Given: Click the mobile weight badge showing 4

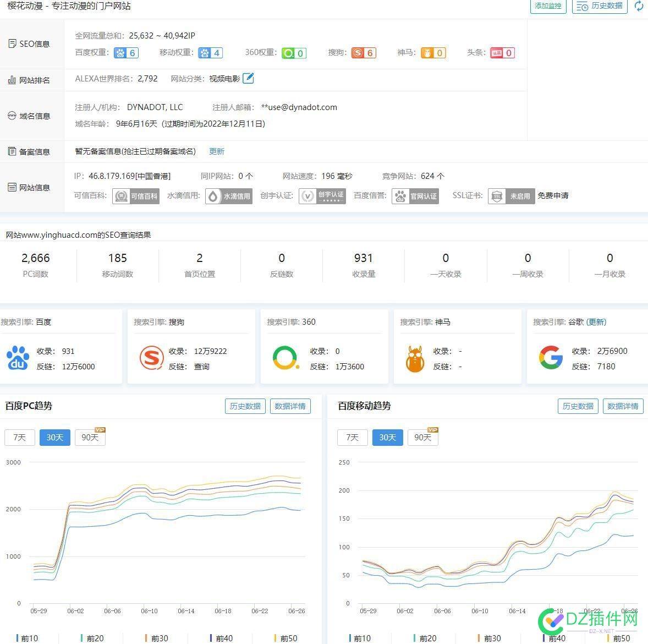Looking at the screenshot, I should click(x=210, y=53).
